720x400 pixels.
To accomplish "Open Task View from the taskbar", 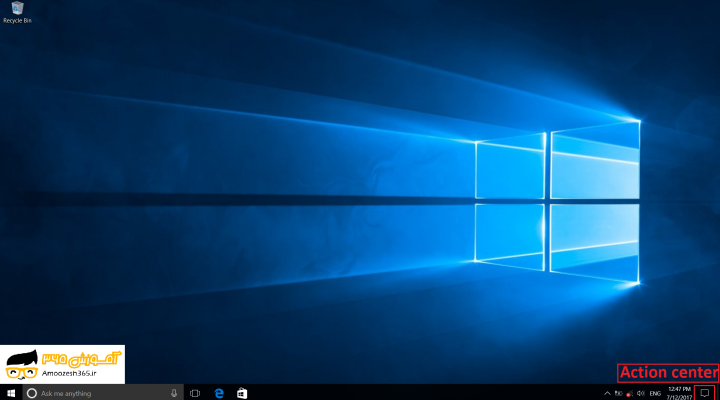I will [195, 393].
